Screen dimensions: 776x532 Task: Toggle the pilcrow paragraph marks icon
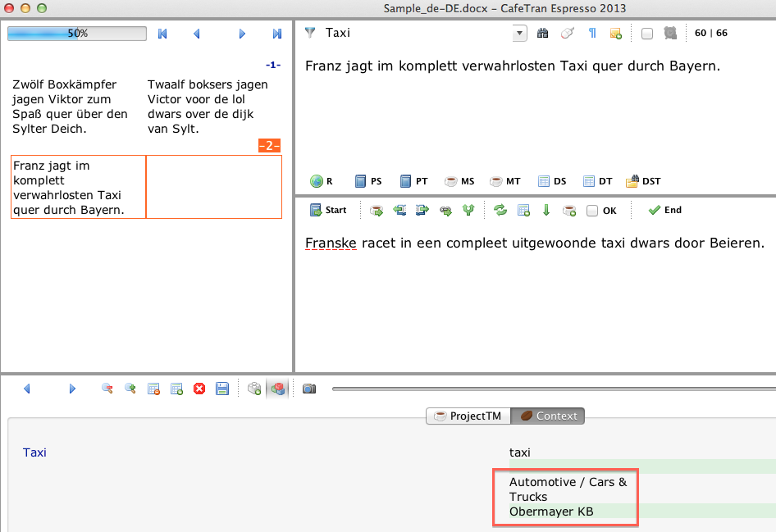point(592,34)
